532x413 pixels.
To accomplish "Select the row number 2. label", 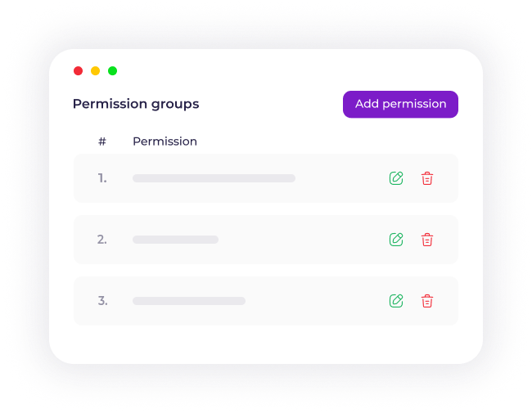I will (102, 240).
